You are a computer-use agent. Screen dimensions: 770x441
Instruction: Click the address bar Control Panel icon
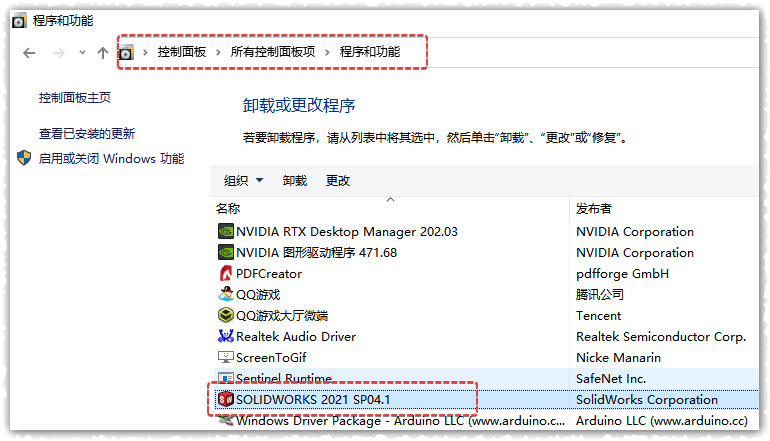[x=126, y=53]
